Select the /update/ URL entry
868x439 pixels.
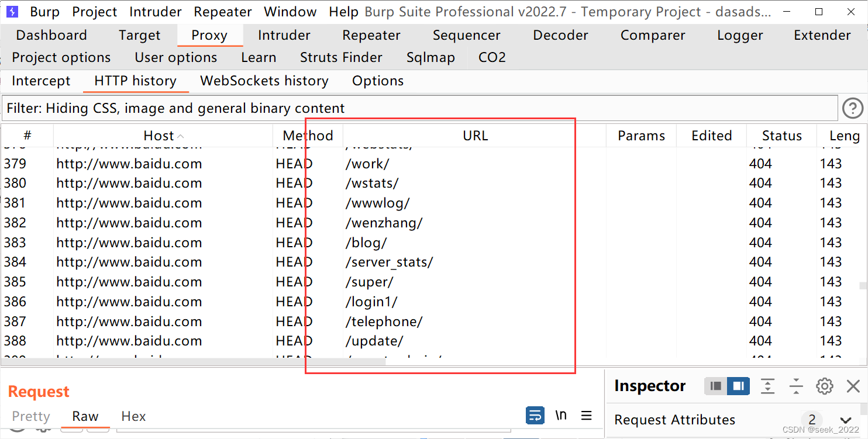pos(374,341)
